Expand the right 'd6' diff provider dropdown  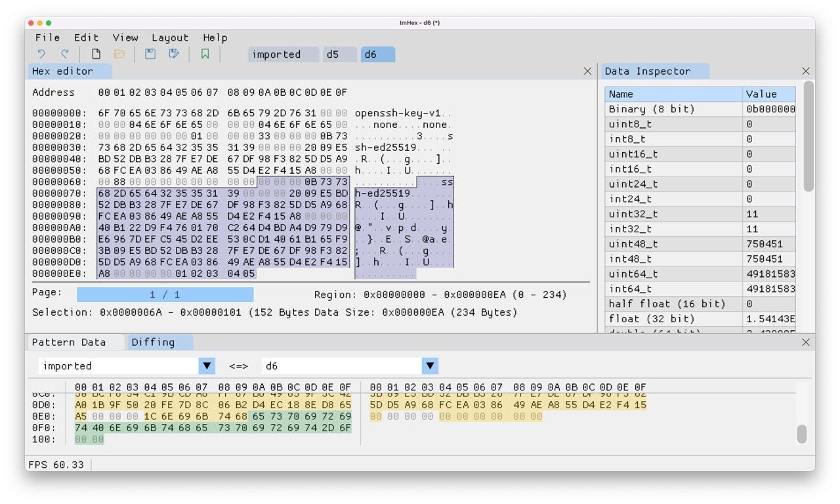pyautogui.click(x=430, y=366)
